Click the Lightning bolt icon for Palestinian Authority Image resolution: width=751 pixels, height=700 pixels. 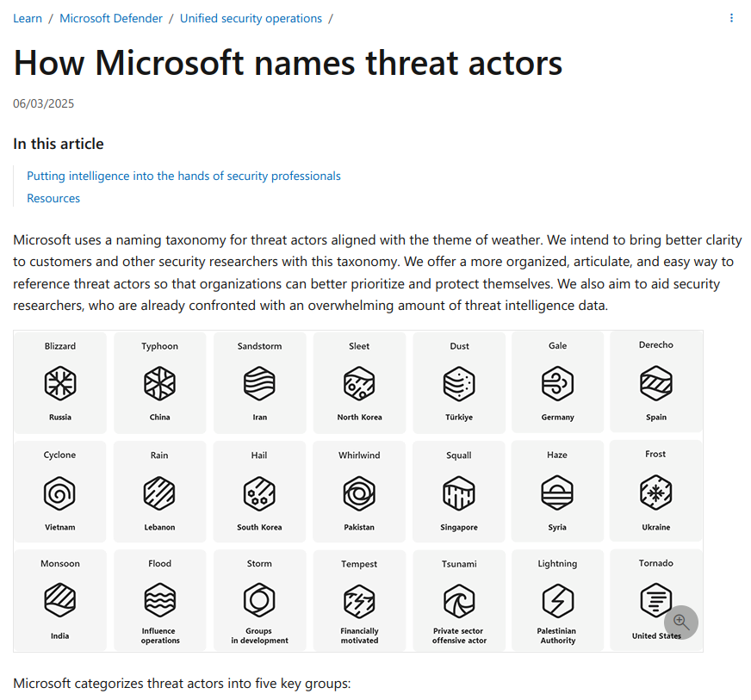[557, 600]
